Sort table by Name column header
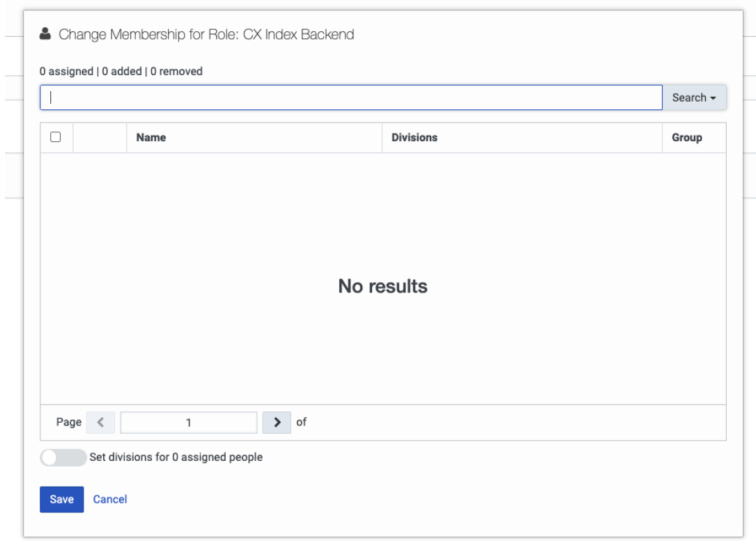Viewport: 756px width, 541px height. point(151,138)
